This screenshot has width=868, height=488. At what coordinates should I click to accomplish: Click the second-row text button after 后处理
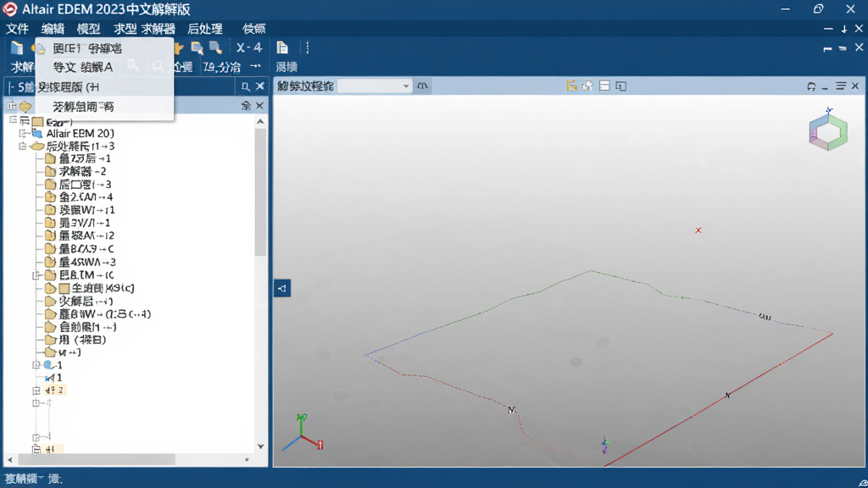point(287,67)
